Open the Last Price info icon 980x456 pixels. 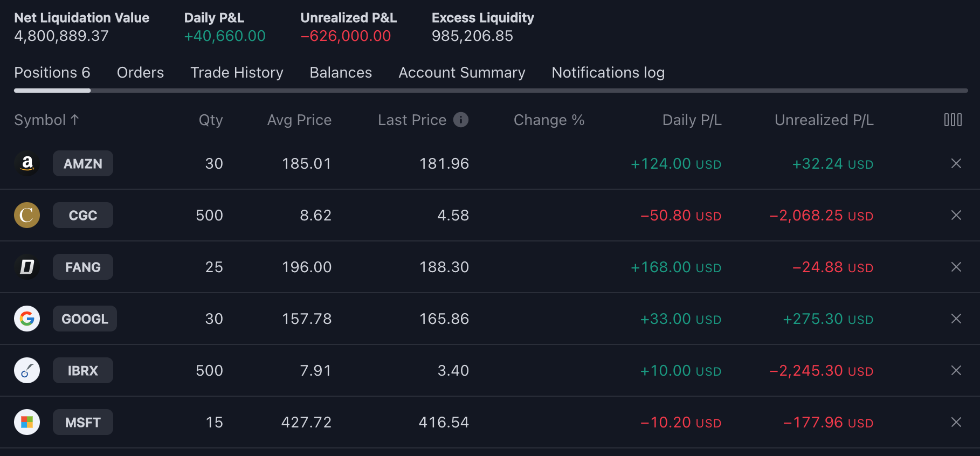(x=461, y=120)
